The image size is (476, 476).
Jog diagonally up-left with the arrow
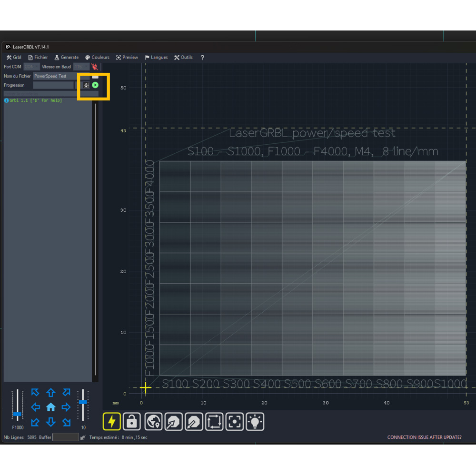click(35, 393)
